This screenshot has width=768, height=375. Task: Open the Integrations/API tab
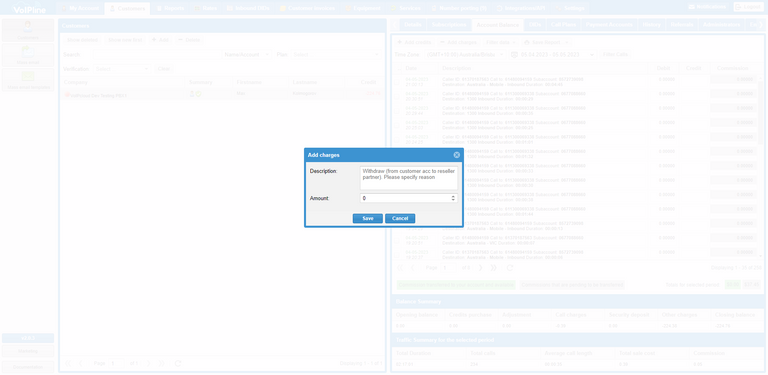(522, 8)
